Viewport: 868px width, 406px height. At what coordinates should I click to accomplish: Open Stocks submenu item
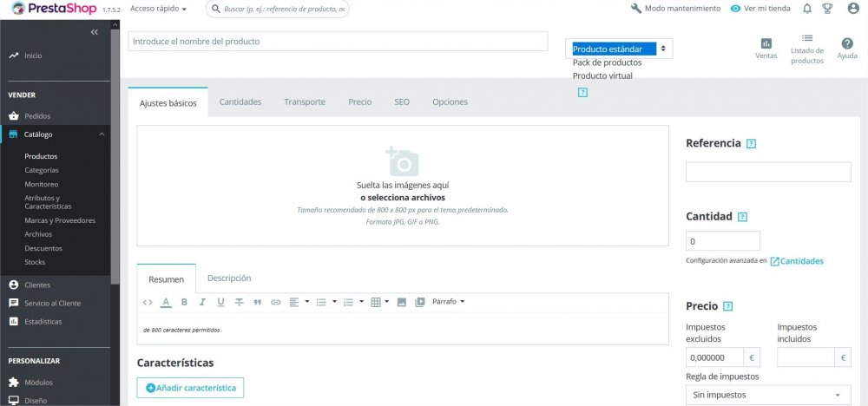tap(35, 262)
